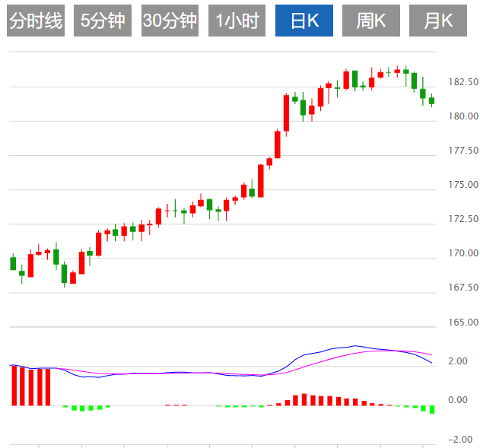Open the 30分钟 interval tab

tap(170, 21)
